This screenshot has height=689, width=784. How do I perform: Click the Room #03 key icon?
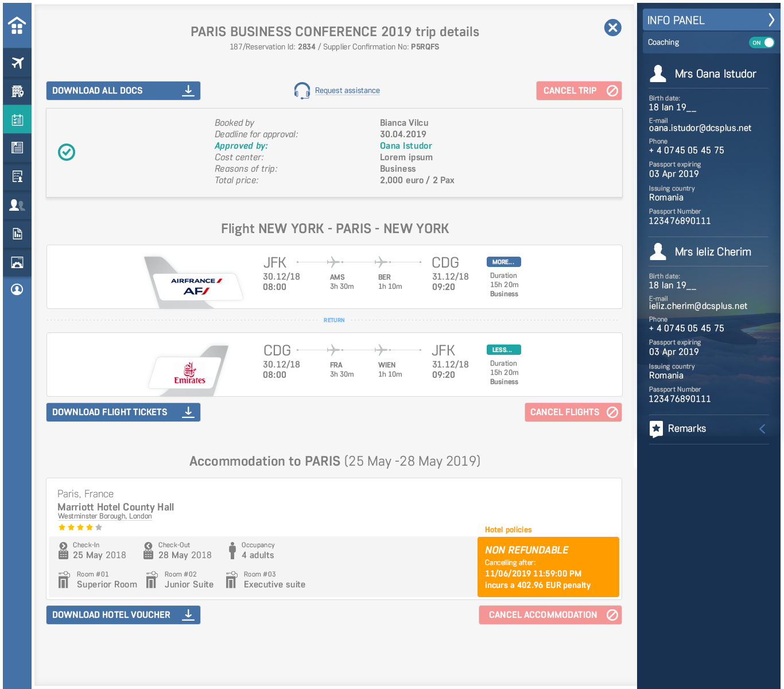[x=231, y=580]
